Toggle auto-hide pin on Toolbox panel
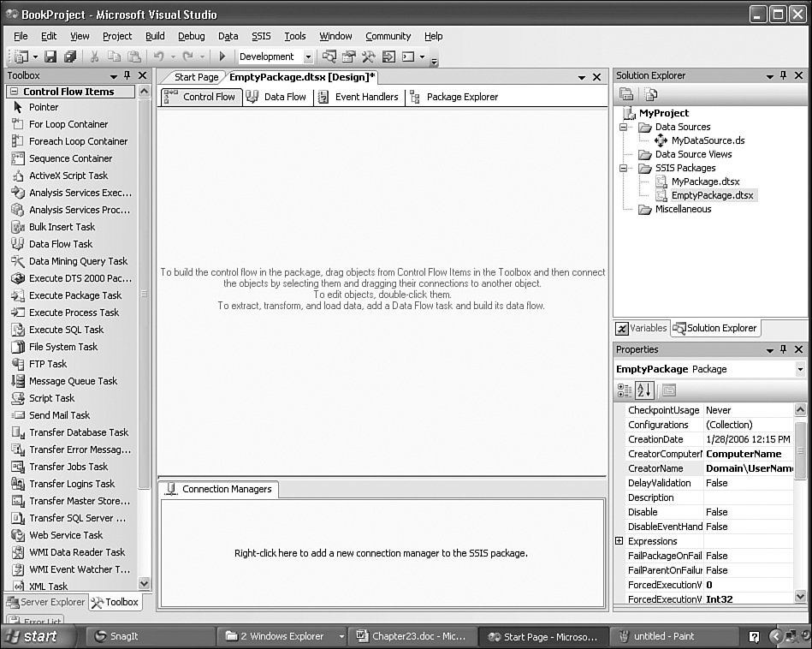The height and width of the screenshot is (649, 812). click(127, 75)
